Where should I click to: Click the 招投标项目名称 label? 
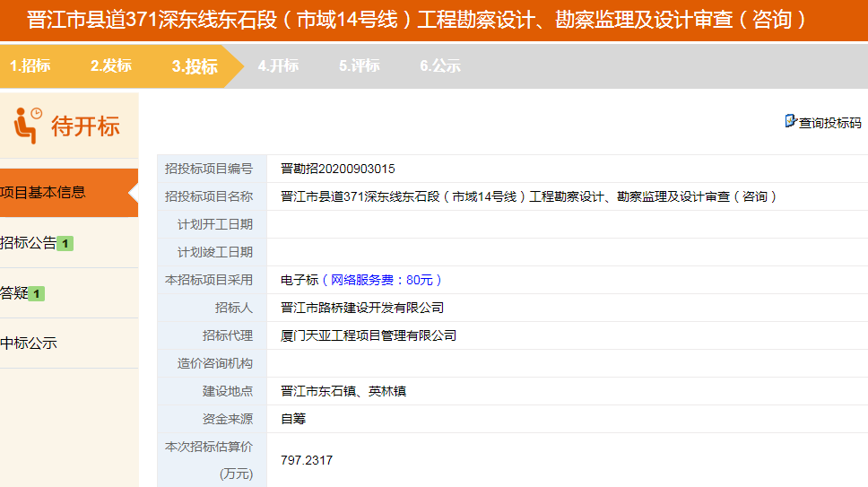[x=209, y=196]
